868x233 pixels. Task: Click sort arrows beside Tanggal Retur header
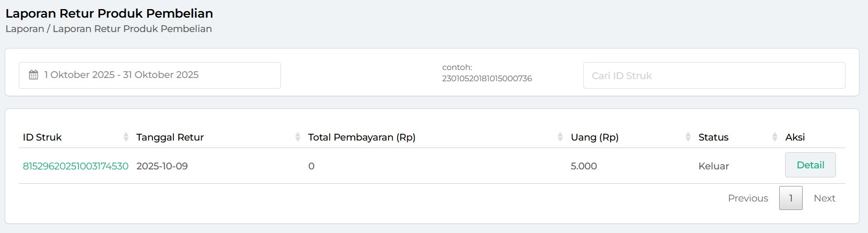298,137
